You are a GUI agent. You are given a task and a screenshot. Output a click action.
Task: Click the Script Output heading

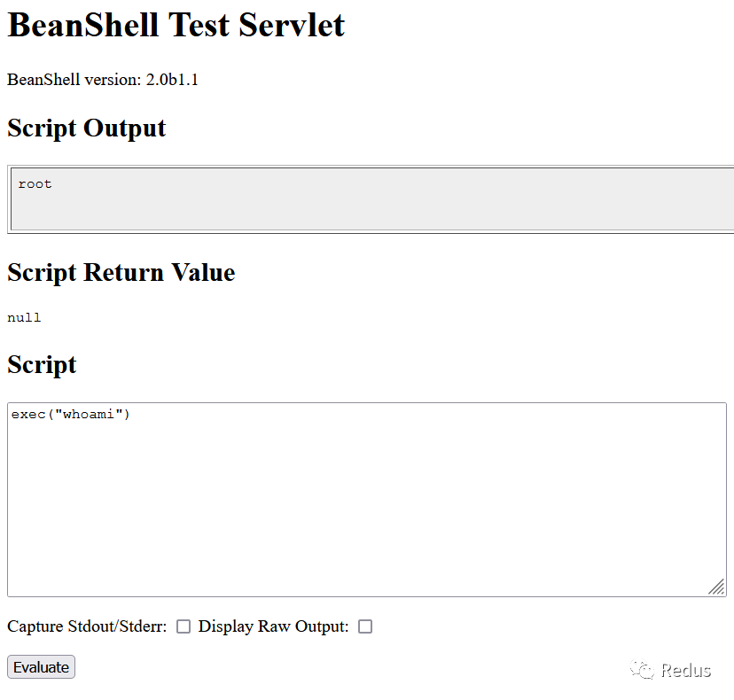87,128
